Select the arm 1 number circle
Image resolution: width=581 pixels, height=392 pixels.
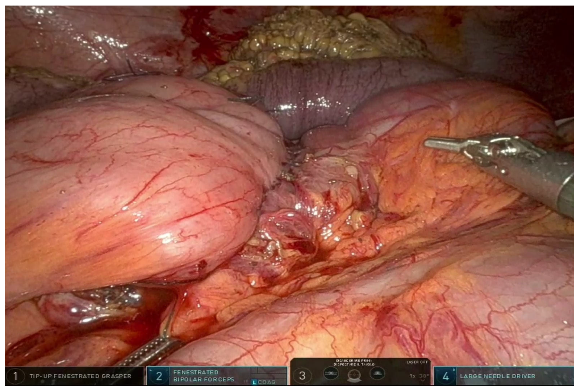tap(15, 376)
